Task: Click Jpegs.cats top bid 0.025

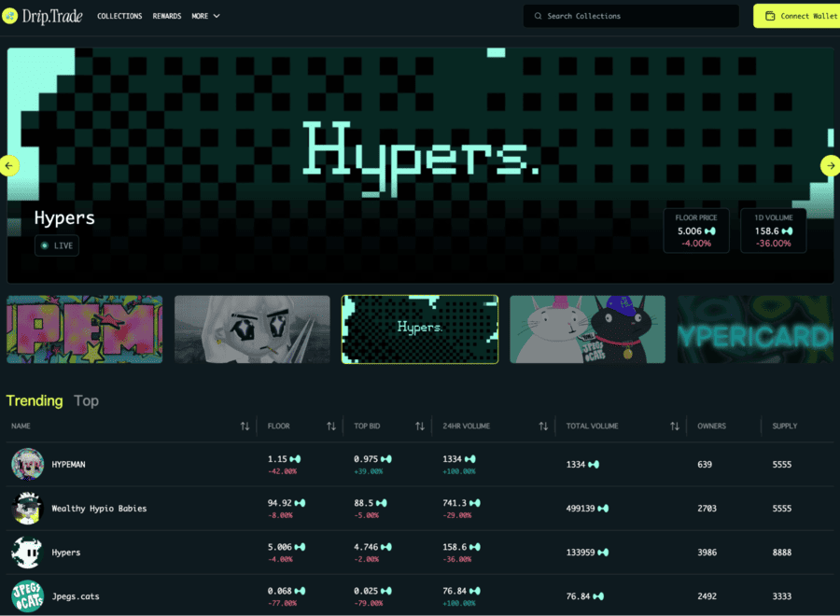Action: 366,591
